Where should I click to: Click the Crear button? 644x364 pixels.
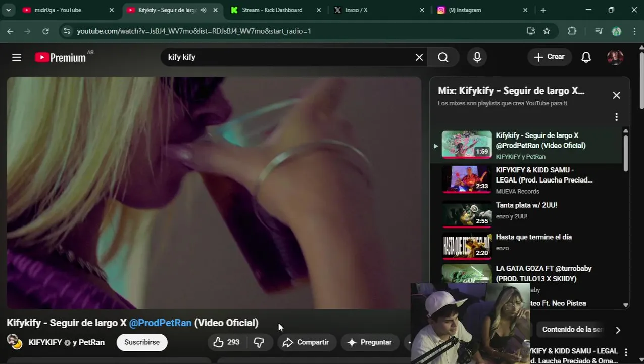click(x=550, y=57)
